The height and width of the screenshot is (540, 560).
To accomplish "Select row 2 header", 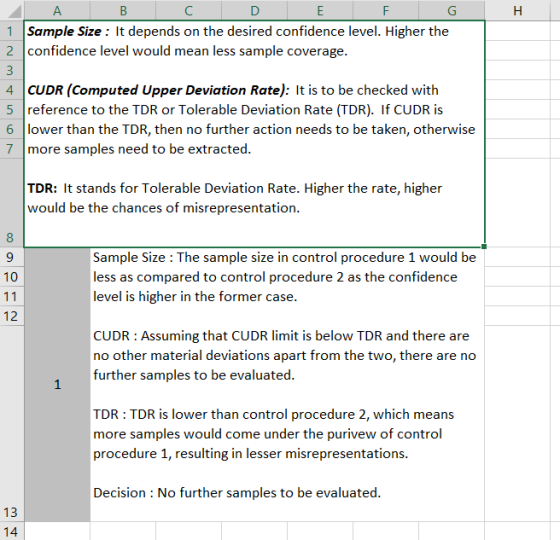I will (12, 51).
